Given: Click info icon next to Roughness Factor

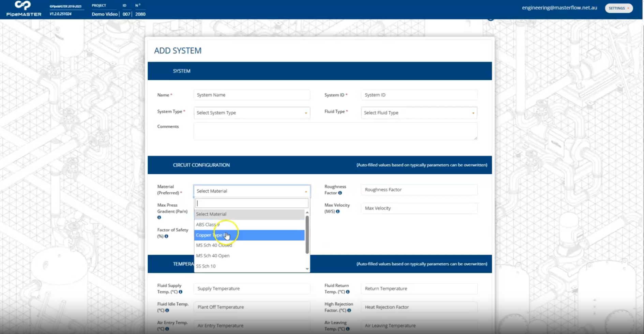Looking at the screenshot, I should pyautogui.click(x=340, y=193).
